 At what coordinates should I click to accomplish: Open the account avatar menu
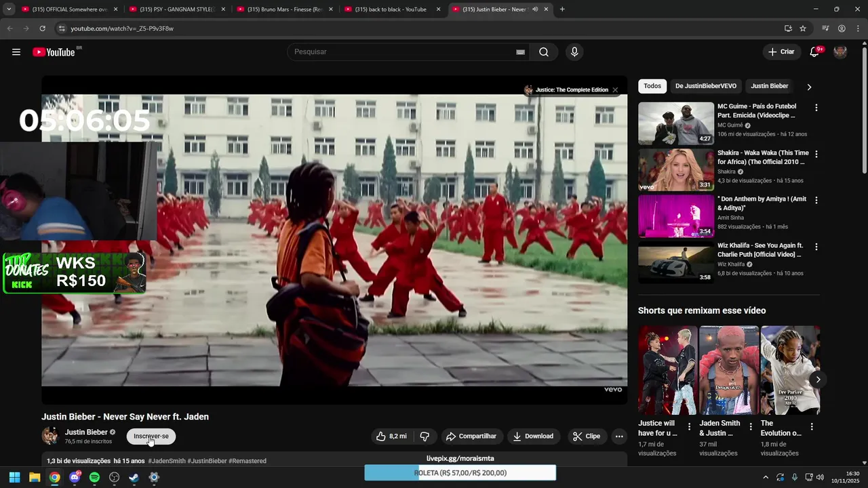[840, 52]
